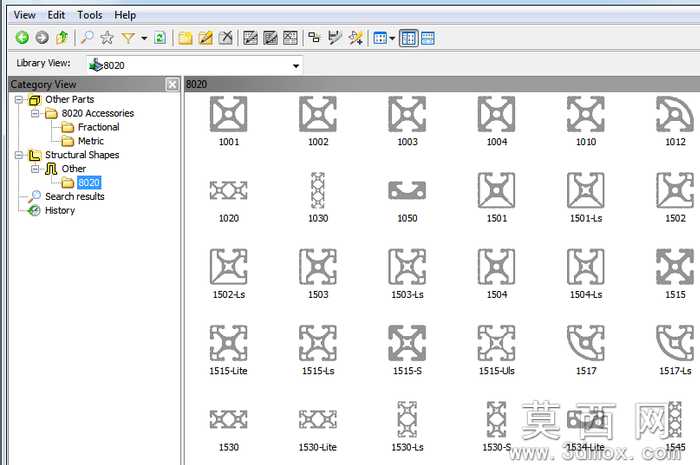Refresh the library view
The image size is (700, 465).
[x=159, y=38]
